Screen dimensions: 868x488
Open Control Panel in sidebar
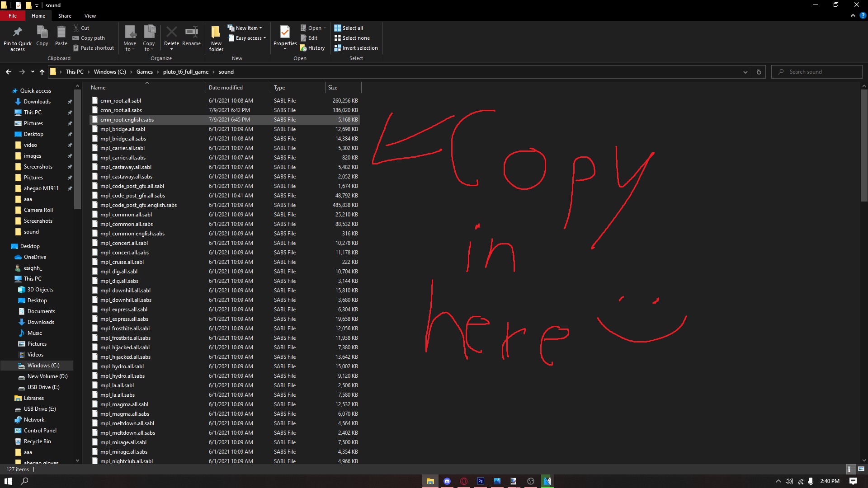pos(40,431)
